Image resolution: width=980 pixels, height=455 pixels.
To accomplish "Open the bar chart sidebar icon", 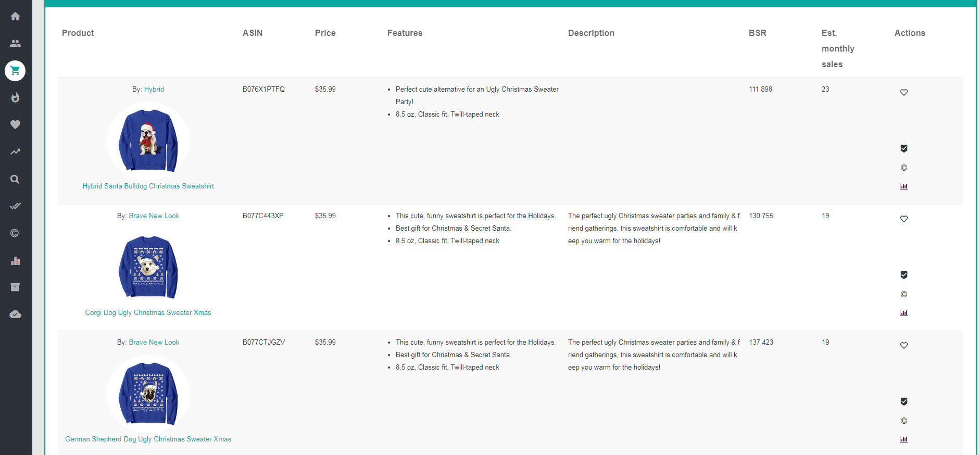I will pyautogui.click(x=15, y=260).
